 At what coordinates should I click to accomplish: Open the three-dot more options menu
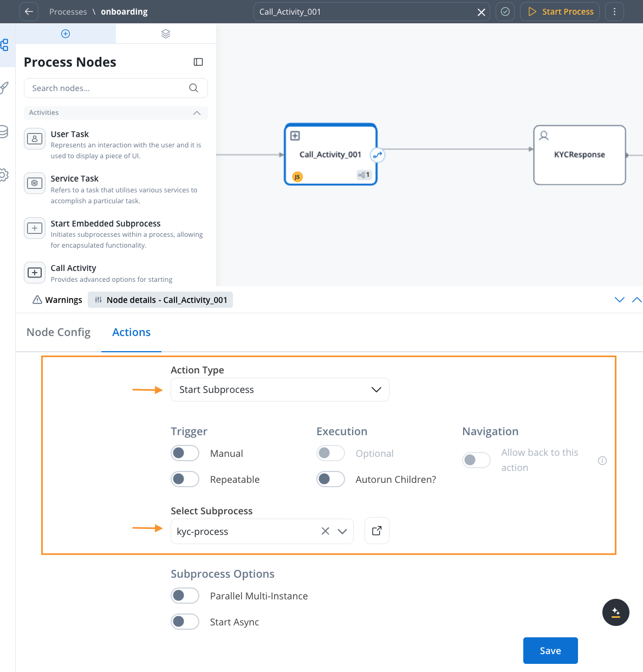(614, 12)
